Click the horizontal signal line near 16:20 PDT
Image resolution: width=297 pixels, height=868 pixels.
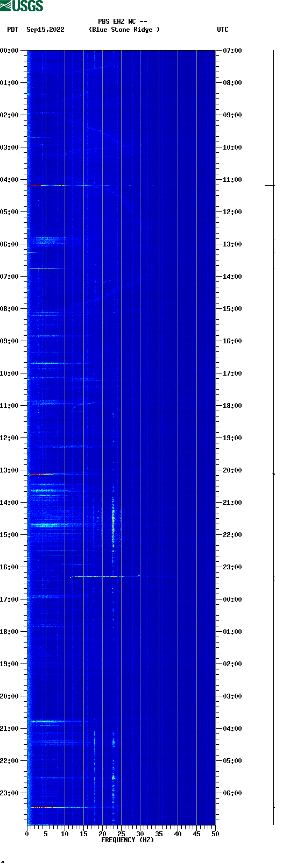105,576
